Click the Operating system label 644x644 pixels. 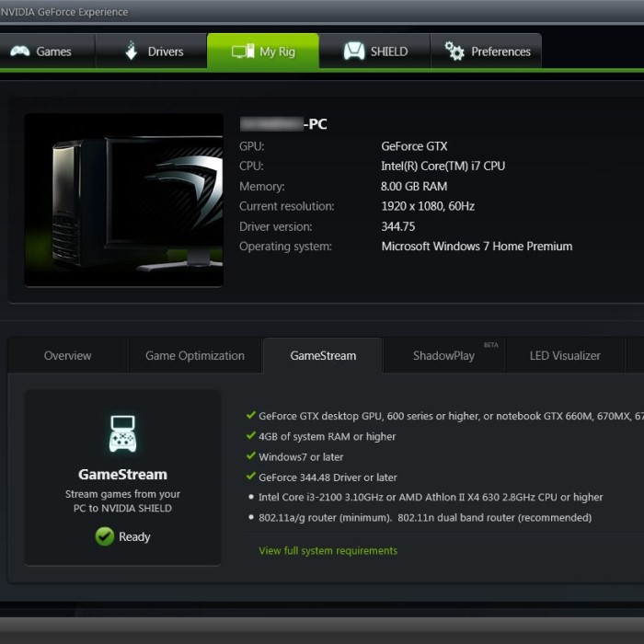pos(285,247)
